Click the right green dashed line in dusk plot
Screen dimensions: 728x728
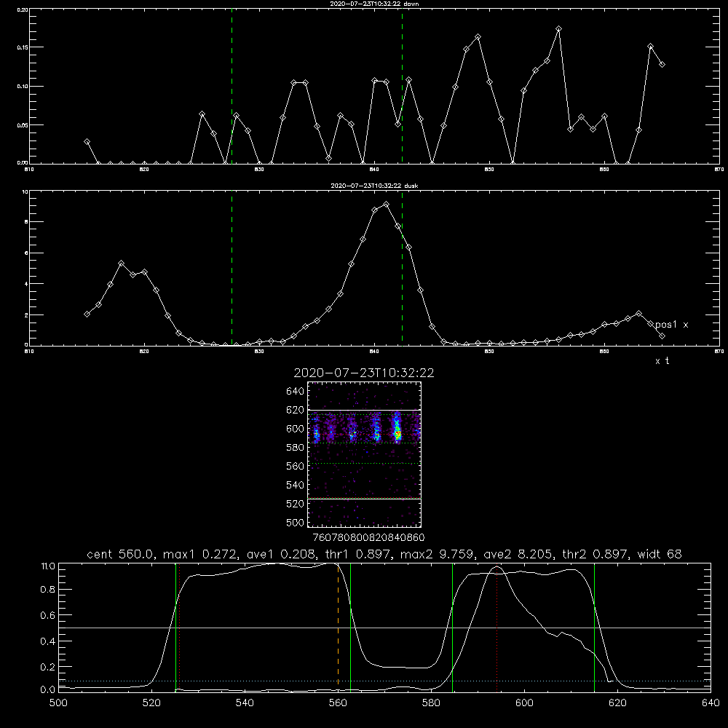point(402,268)
